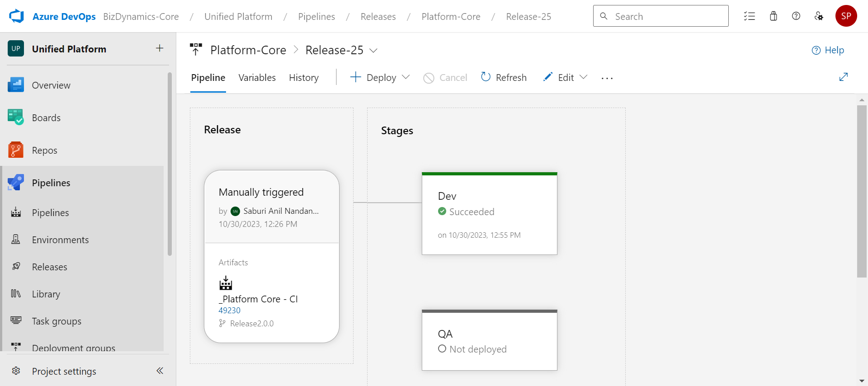Click the Release2.0.0 branch label
868x386 pixels.
[x=251, y=324]
